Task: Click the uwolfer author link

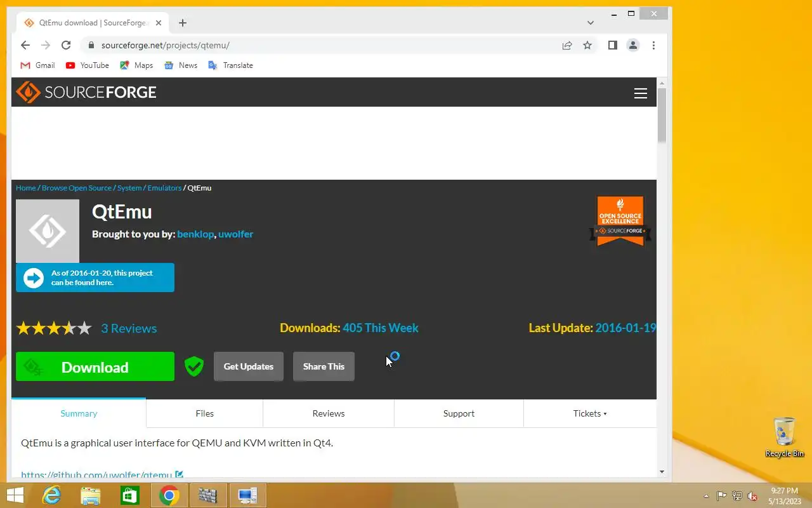Action: coord(236,234)
